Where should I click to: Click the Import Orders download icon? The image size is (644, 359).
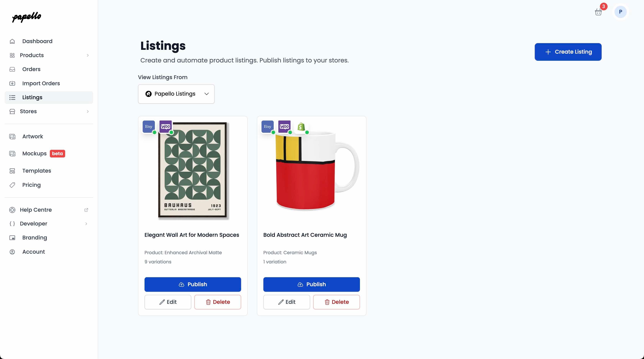[x=12, y=83]
